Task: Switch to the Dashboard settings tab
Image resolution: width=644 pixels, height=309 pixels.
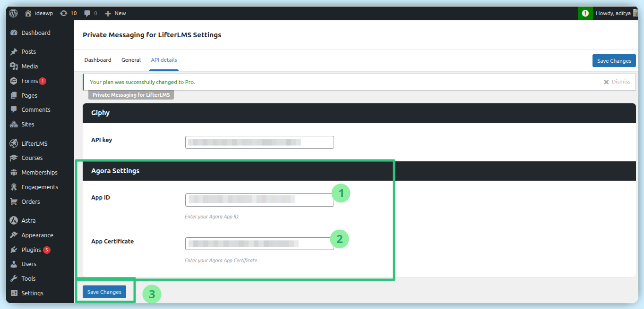Action: [x=98, y=60]
